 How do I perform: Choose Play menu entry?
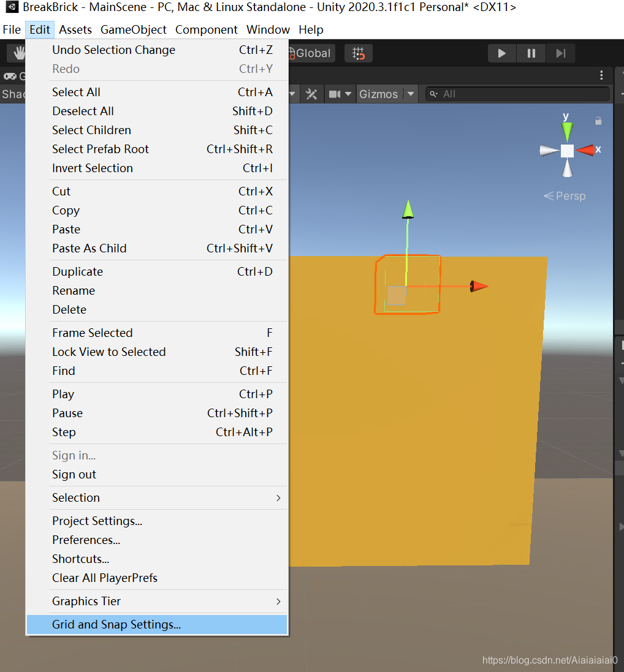[x=157, y=394]
